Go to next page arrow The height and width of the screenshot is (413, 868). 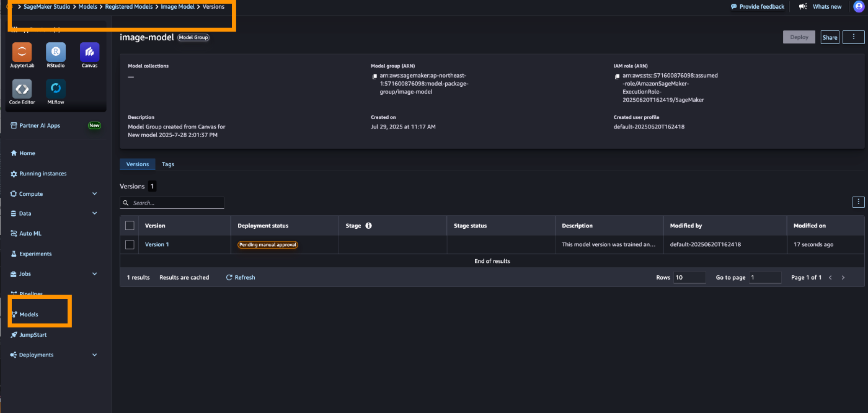(x=843, y=277)
